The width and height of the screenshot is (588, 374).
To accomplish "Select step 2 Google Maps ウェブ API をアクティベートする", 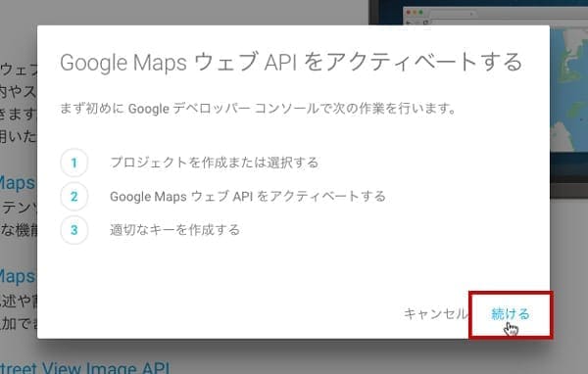I will (248, 197).
